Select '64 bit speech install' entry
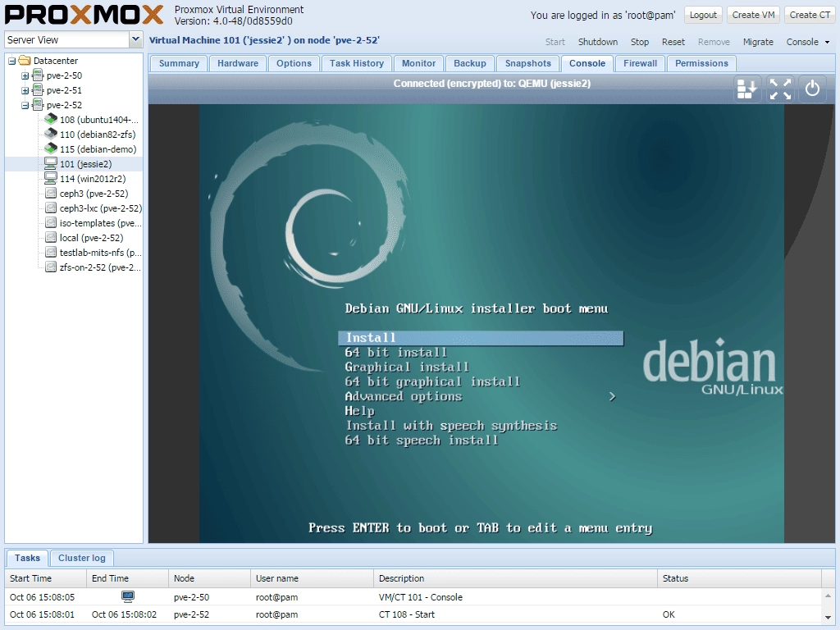 pyautogui.click(x=422, y=441)
